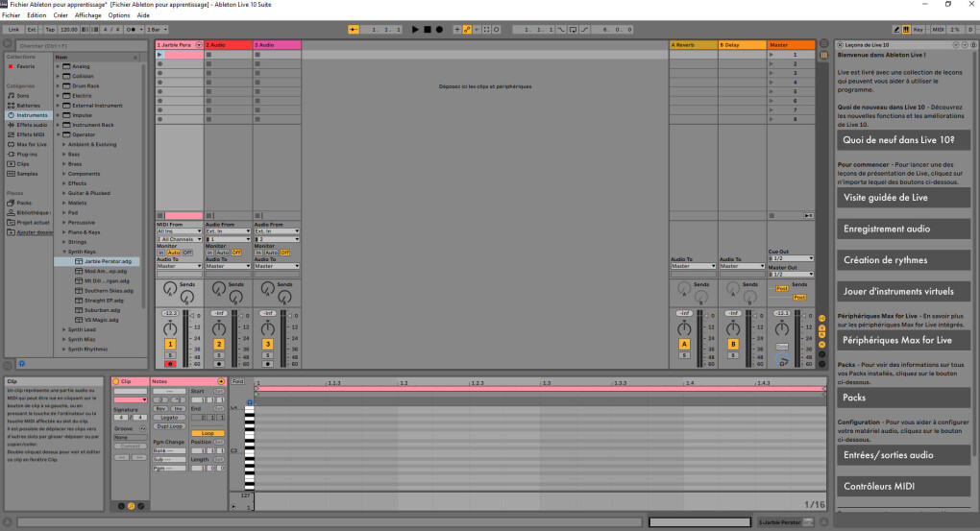Expand the Piano & Keys folder
Viewport: 980px width, 531px height.
pyautogui.click(x=63, y=232)
